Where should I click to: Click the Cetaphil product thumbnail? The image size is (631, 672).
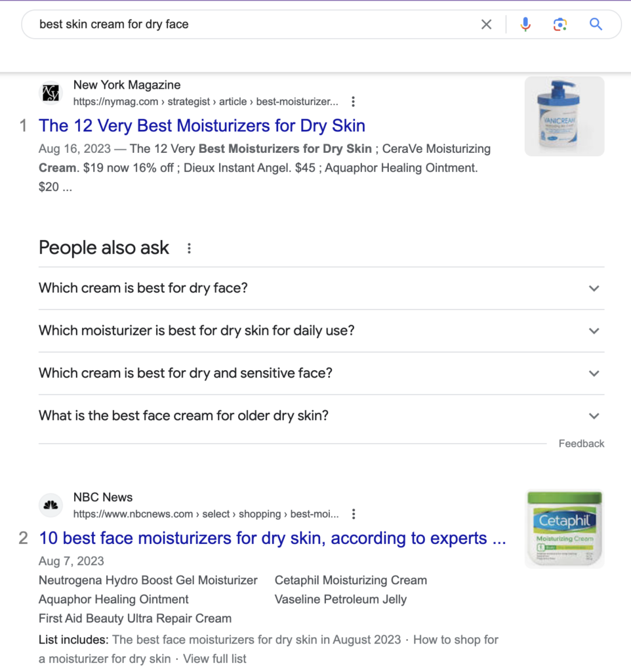pyautogui.click(x=564, y=529)
